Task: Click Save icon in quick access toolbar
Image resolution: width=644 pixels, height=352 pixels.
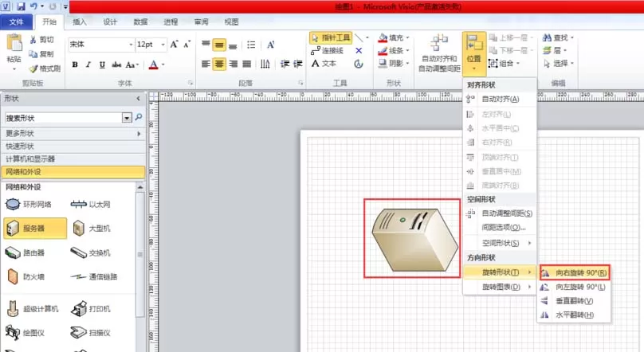Action: (21, 6)
